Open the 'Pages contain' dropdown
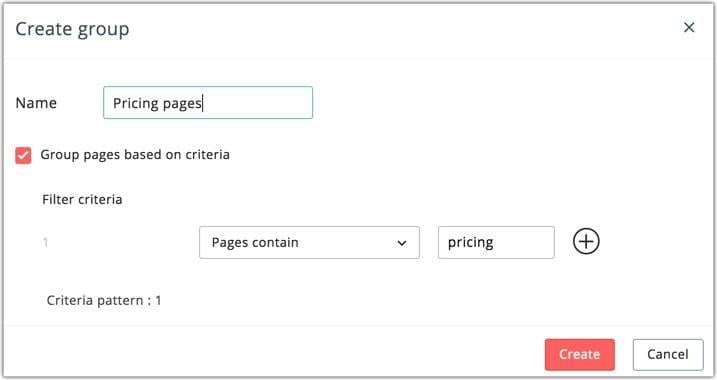The height and width of the screenshot is (380, 717). [x=309, y=242]
